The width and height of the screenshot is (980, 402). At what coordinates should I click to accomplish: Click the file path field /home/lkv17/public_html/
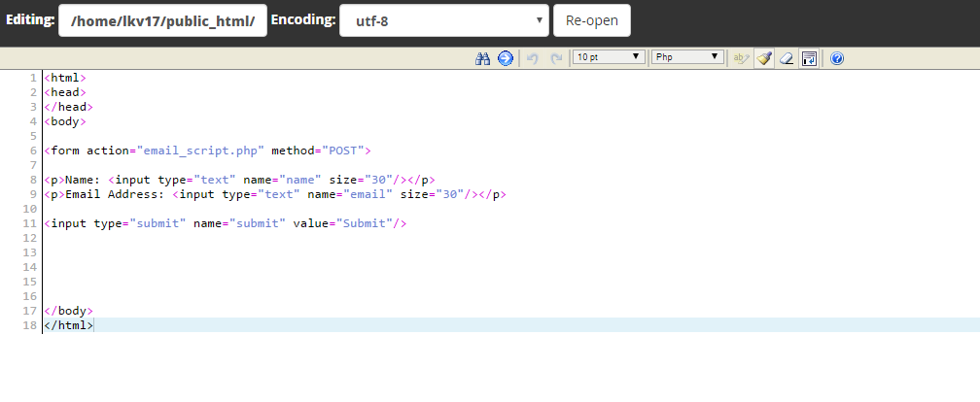162,20
